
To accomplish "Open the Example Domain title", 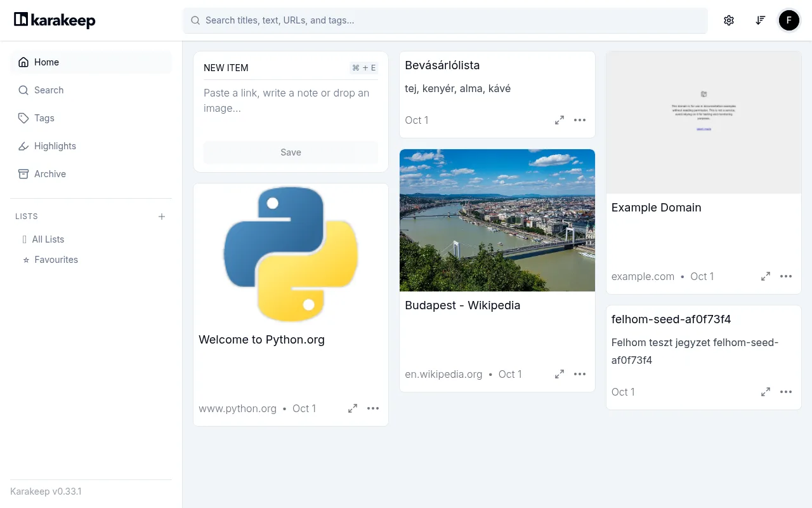I will [656, 208].
